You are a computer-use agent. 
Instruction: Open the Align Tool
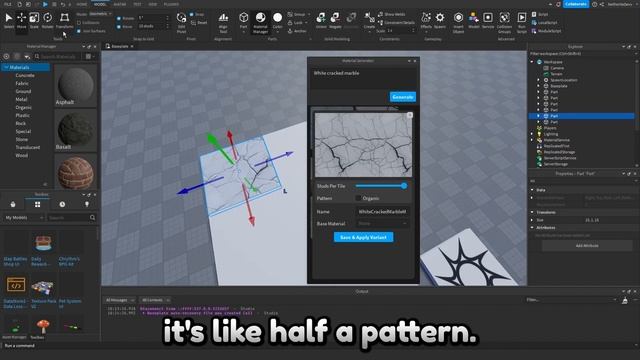coord(223,22)
